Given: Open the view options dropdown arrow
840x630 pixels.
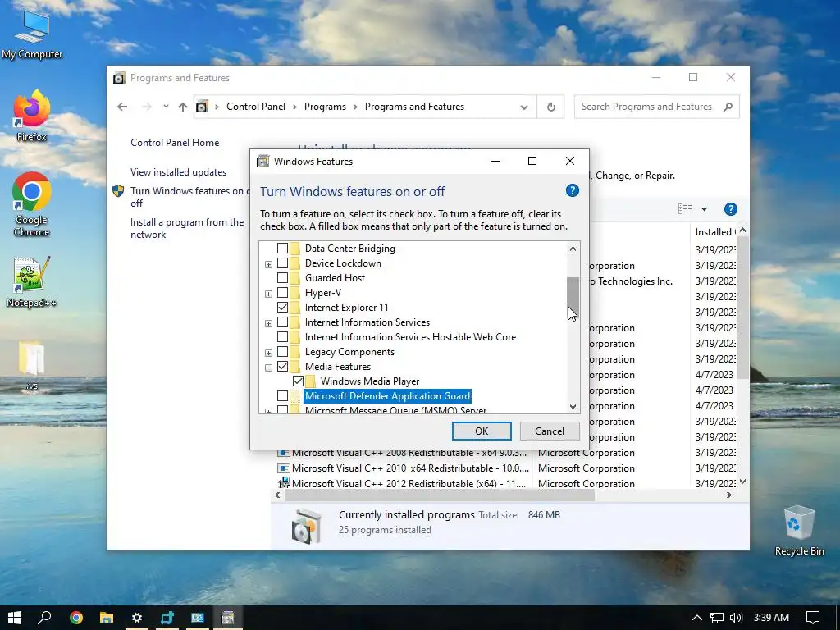Looking at the screenshot, I should 704,209.
